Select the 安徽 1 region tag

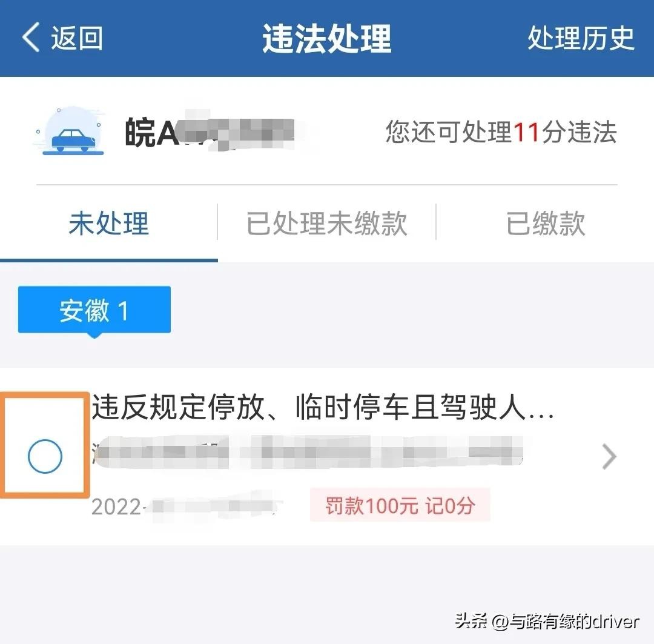(94, 310)
